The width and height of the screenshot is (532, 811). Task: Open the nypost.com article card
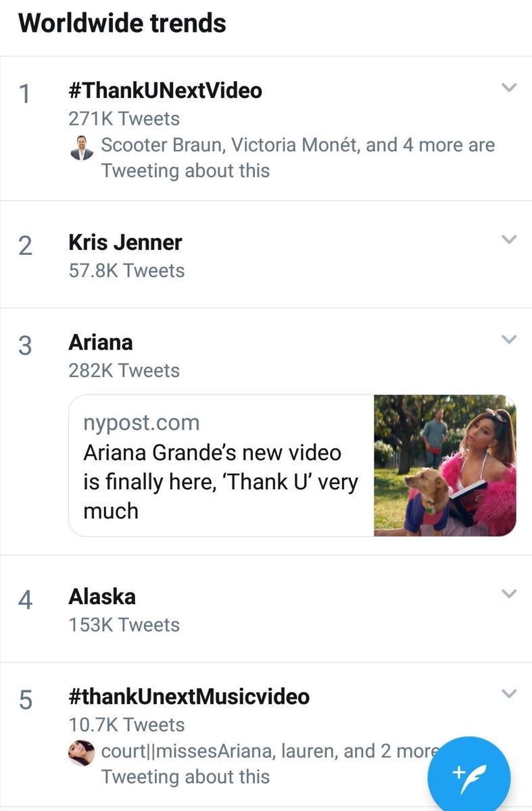[x=292, y=466]
